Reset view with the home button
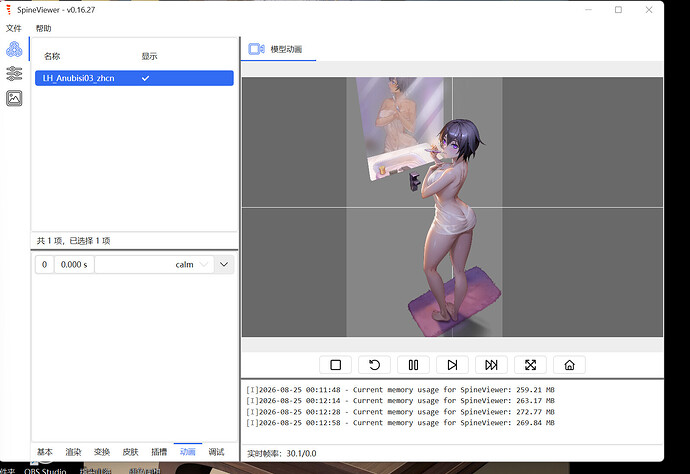Viewport: 690px width, 474px height. point(569,365)
